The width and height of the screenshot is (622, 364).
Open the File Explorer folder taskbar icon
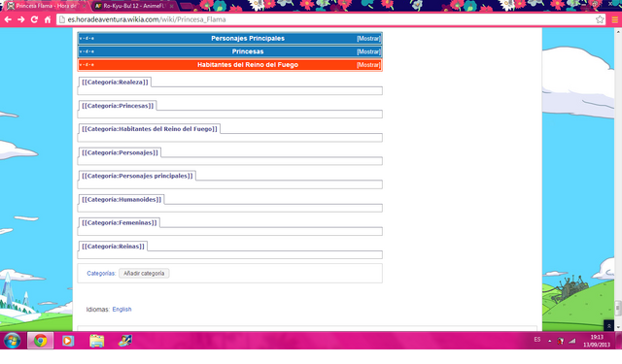[x=97, y=341]
